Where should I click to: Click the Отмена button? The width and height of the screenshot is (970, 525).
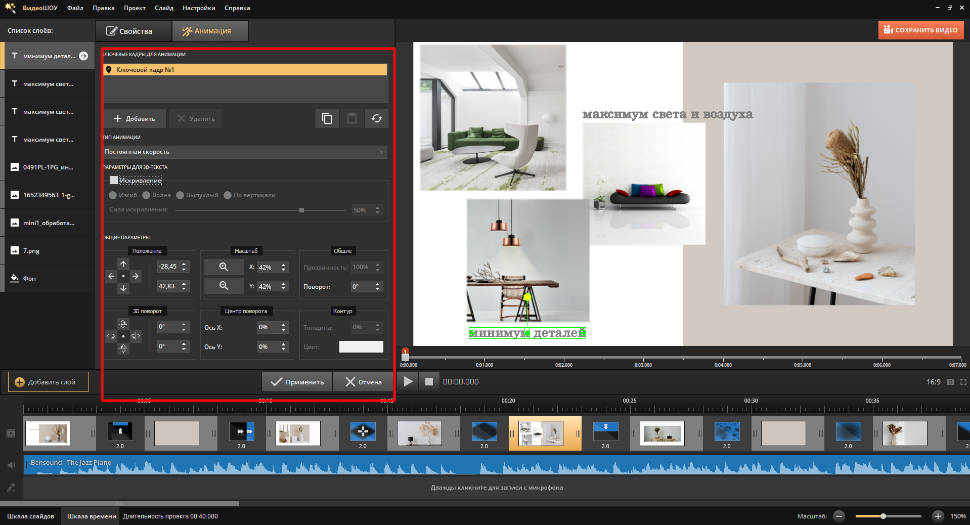(x=363, y=382)
